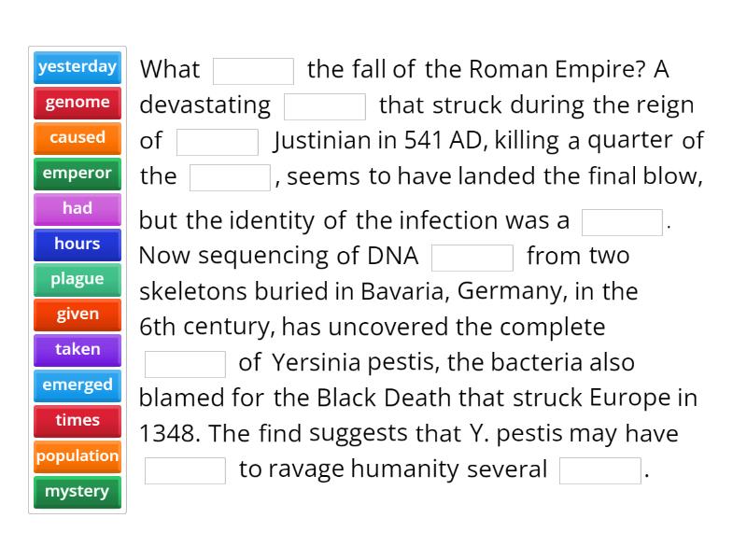The width and height of the screenshot is (747, 560).
Task: Select the word tile 'emerged'
Action: coord(77,385)
